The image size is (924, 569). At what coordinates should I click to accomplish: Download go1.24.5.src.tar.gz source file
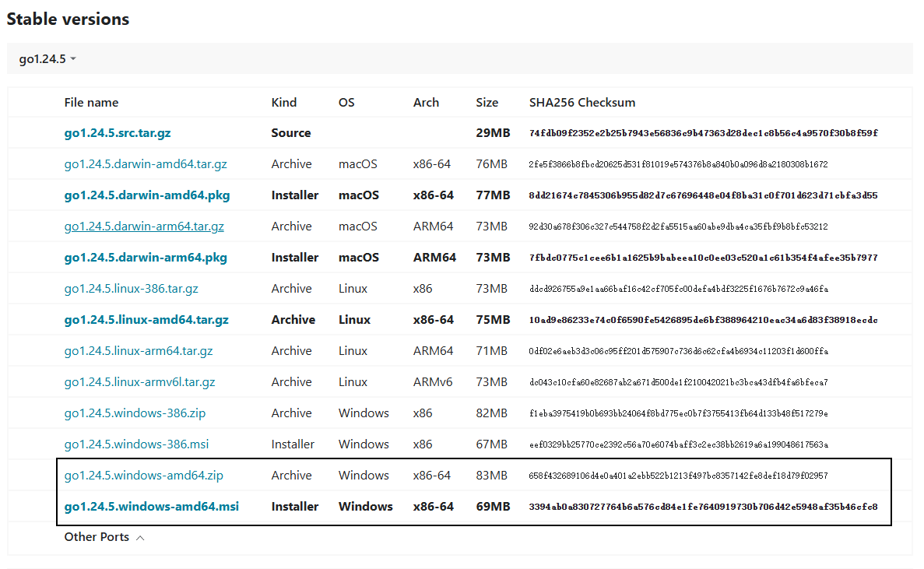click(x=118, y=133)
